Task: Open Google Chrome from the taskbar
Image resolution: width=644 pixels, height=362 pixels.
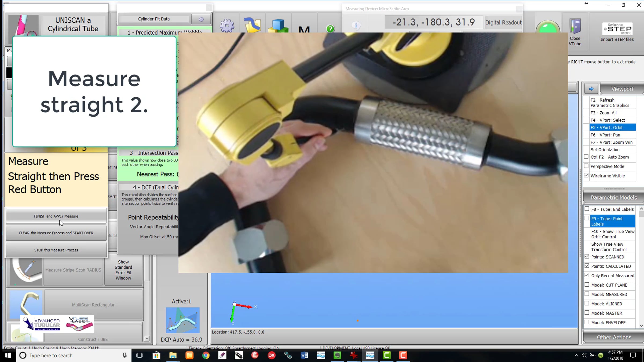Action: pos(206,355)
